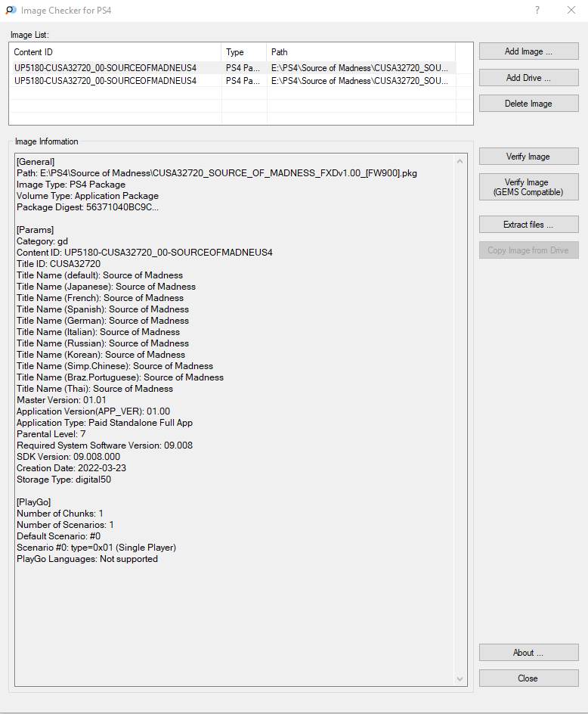
Task: Open the Extract files dialog
Action: tap(528, 225)
